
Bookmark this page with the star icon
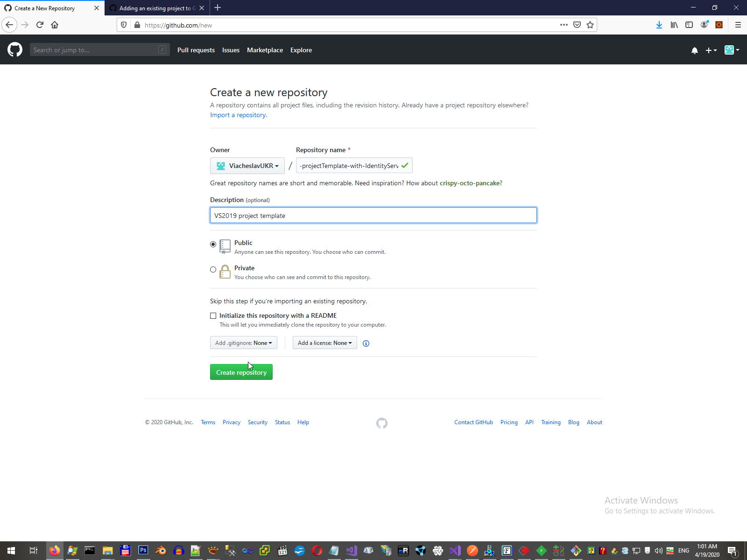(590, 25)
